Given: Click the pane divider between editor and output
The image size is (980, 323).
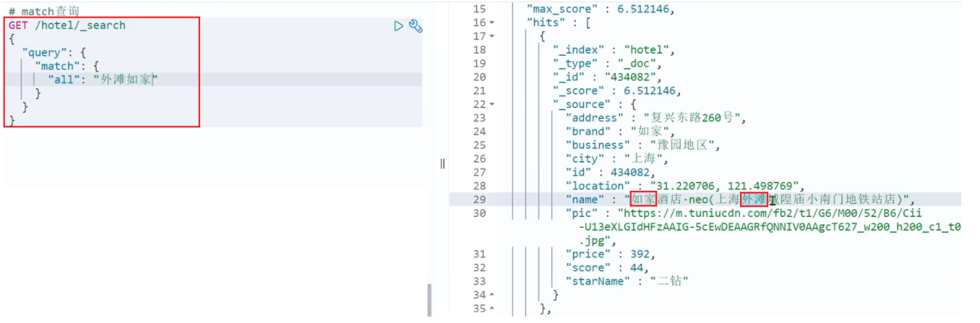Looking at the screenshot, I should [442, 163].
